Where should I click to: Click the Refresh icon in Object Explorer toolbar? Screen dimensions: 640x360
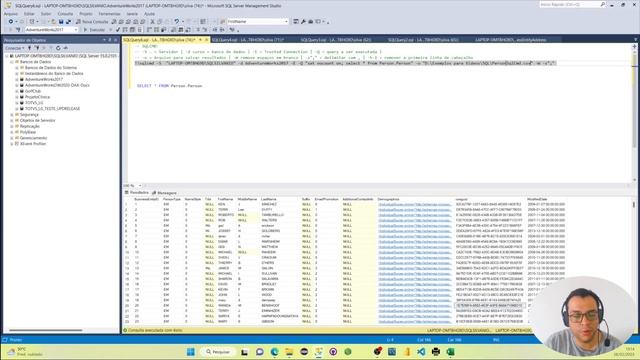(58, 48)
